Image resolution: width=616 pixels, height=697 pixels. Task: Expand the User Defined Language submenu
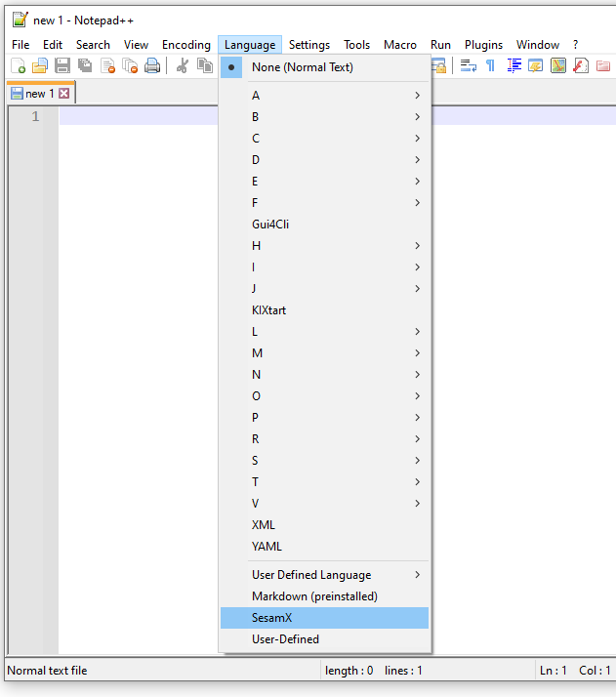[324, 575]
